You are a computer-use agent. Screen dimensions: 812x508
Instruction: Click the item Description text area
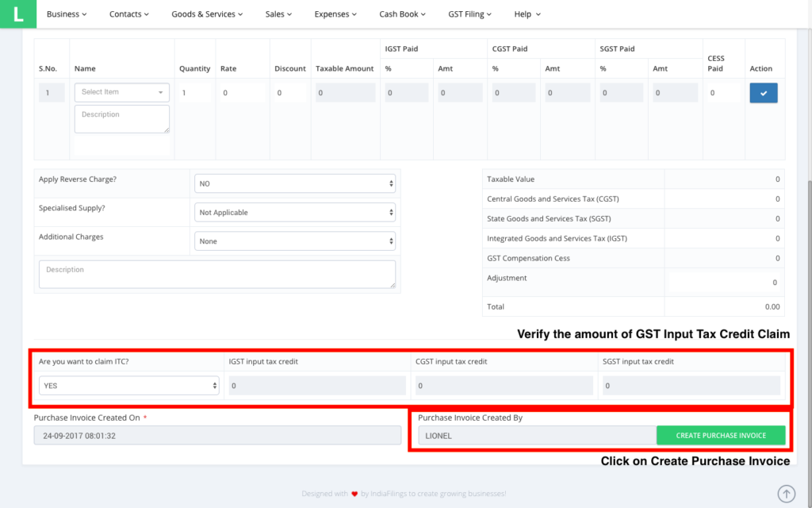121,119
